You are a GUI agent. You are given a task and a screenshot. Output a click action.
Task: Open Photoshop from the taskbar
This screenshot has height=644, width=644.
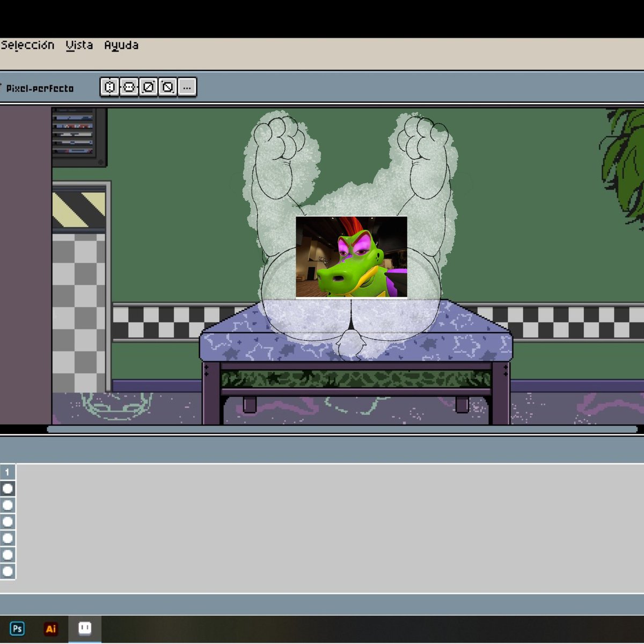point(17,628)
